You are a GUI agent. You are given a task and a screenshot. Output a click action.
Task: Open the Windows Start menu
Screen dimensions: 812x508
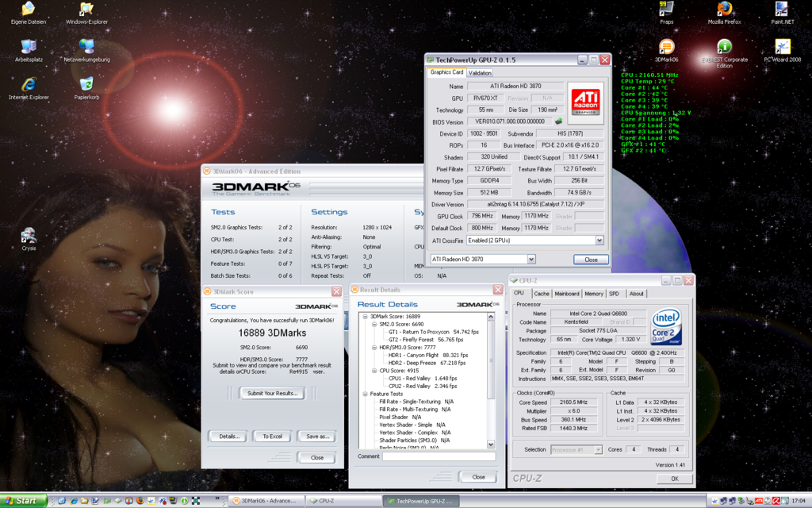(24, 501)
